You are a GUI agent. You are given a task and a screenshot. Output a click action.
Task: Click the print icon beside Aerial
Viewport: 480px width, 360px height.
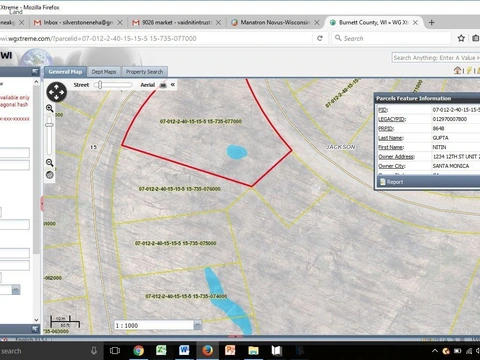[163, 85]
